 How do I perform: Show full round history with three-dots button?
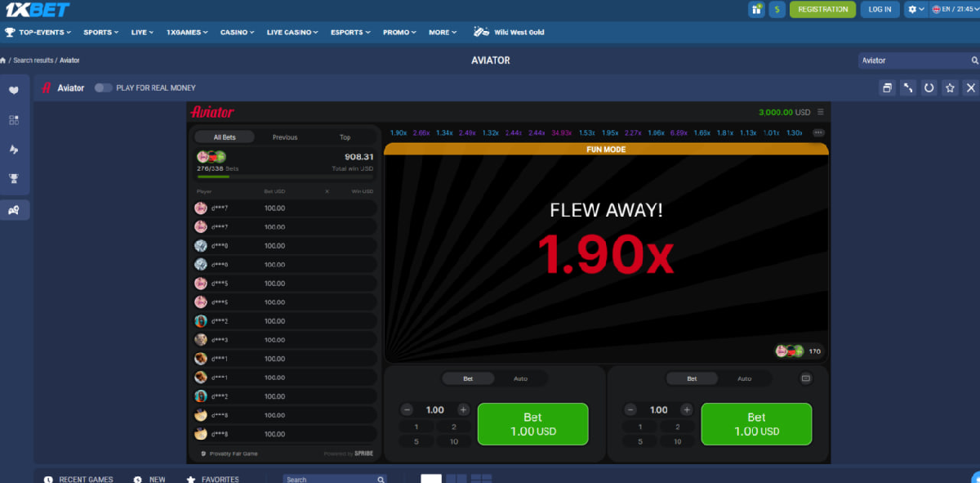pos(818,132)
